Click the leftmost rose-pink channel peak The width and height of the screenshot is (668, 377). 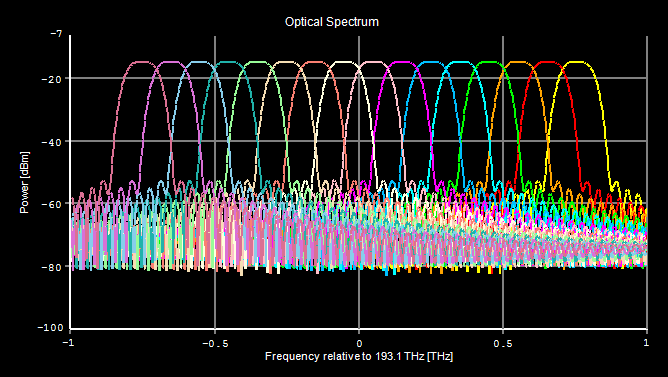(140, 62)
